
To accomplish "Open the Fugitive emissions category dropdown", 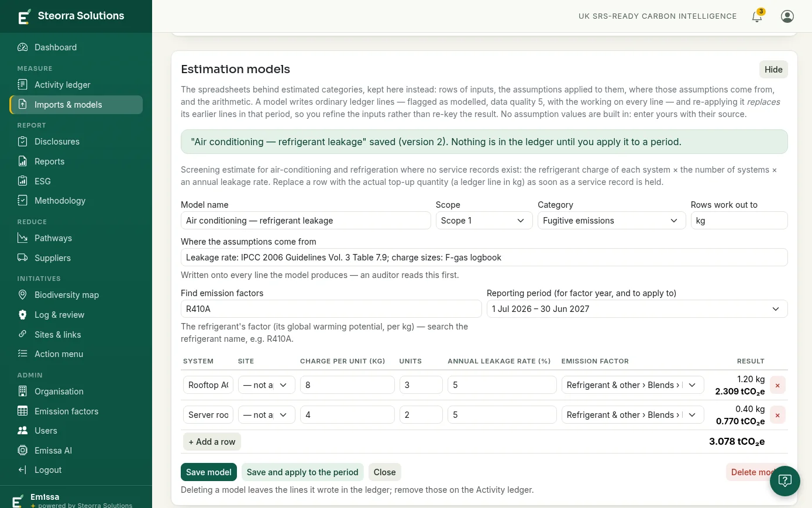I will point(611,221).
